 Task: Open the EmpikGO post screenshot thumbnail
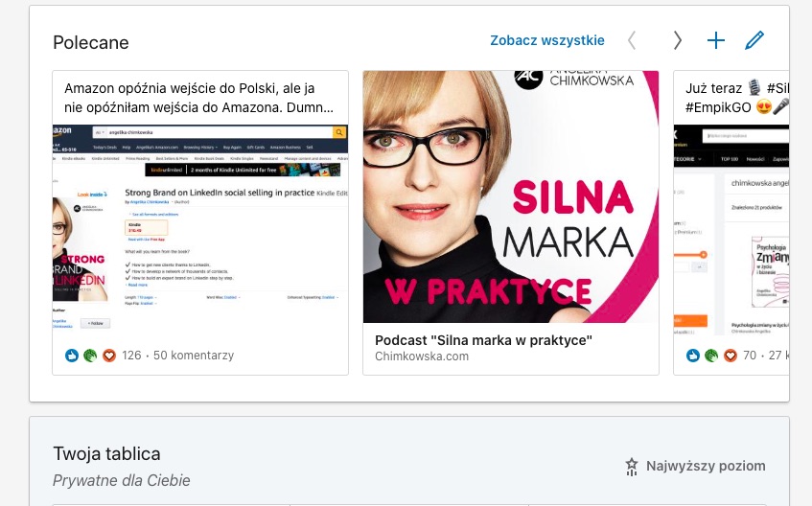pos(731,230)
